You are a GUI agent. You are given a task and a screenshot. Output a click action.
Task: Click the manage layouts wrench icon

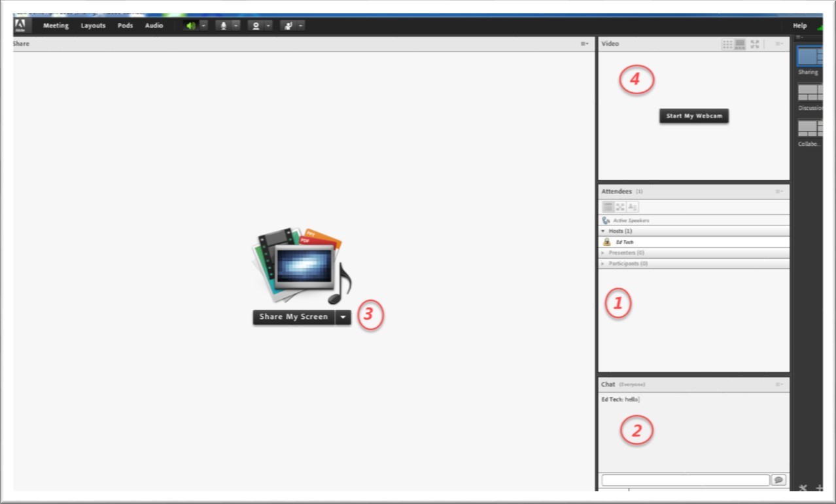point(803,488)
